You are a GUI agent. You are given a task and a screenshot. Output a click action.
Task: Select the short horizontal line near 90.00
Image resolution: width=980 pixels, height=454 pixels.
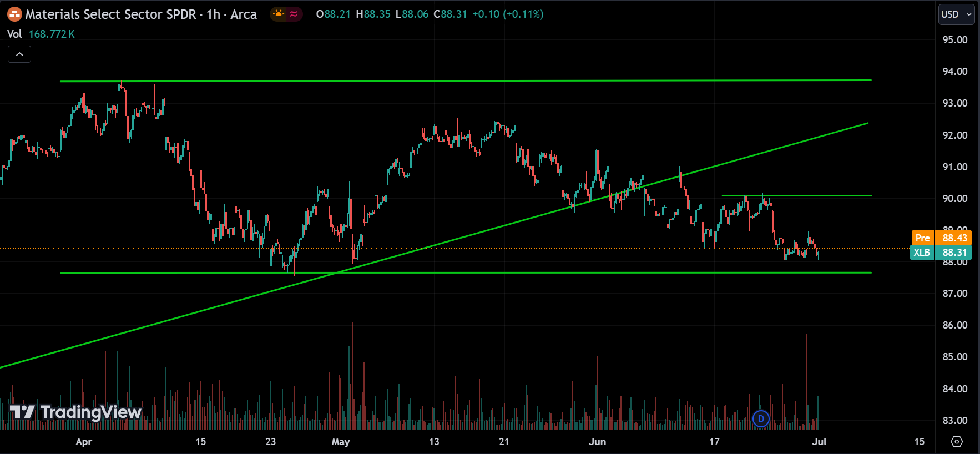797,195
